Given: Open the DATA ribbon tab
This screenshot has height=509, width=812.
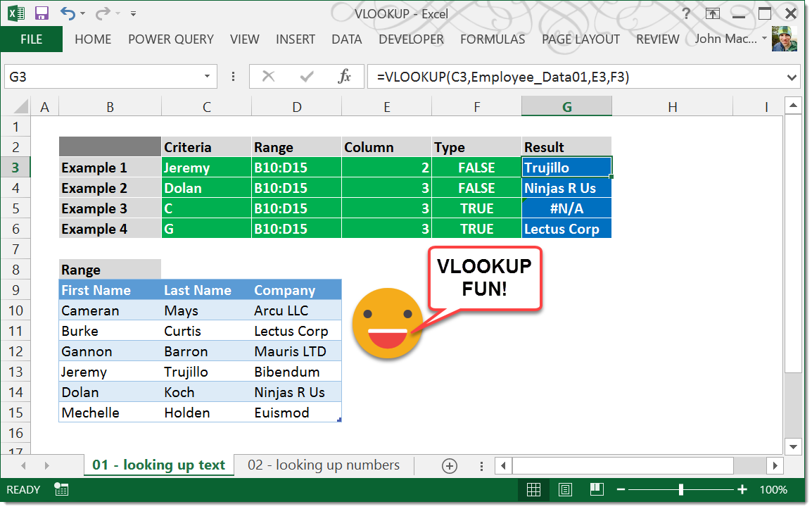Looking at the screenshot, I should pyautogui.click(x=346, y=39).
